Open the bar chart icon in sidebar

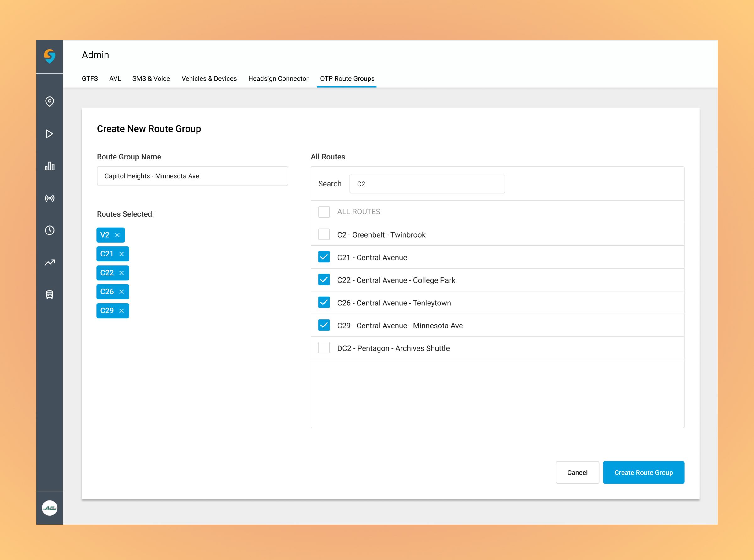click(x=50, y=166)
